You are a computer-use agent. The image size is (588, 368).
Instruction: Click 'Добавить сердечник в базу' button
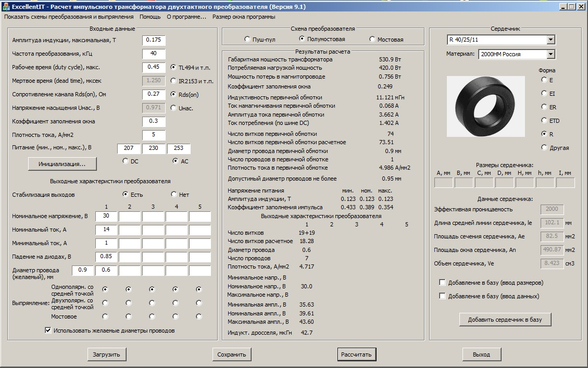505,320
